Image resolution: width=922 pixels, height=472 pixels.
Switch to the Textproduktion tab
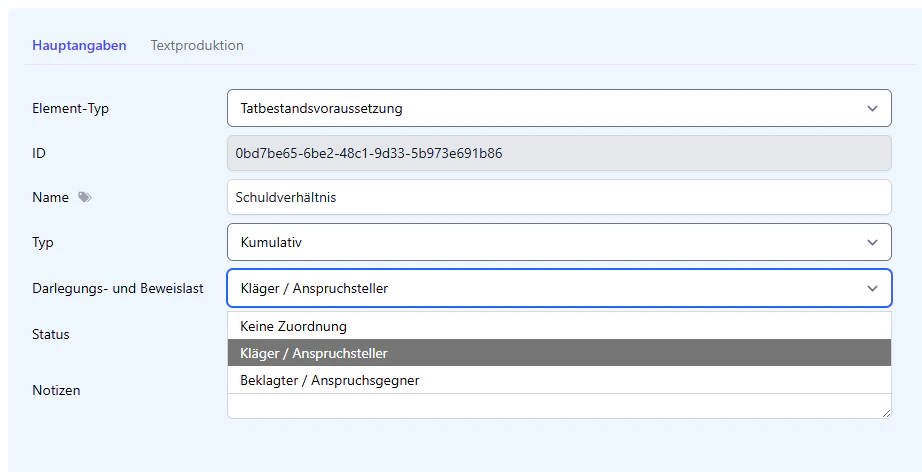click(197, 45)
